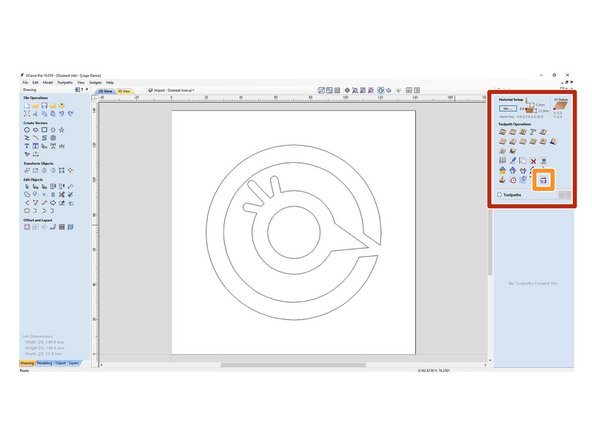Open the Import - Dozuki Icon dropdown
This screenshot has width=592, height=444.
point(171,91)
